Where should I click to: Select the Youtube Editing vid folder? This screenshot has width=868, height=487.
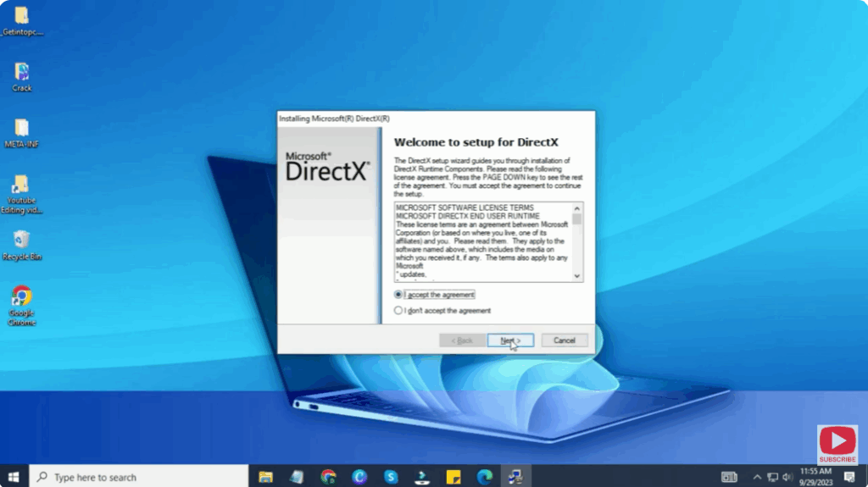pos(21,194)
